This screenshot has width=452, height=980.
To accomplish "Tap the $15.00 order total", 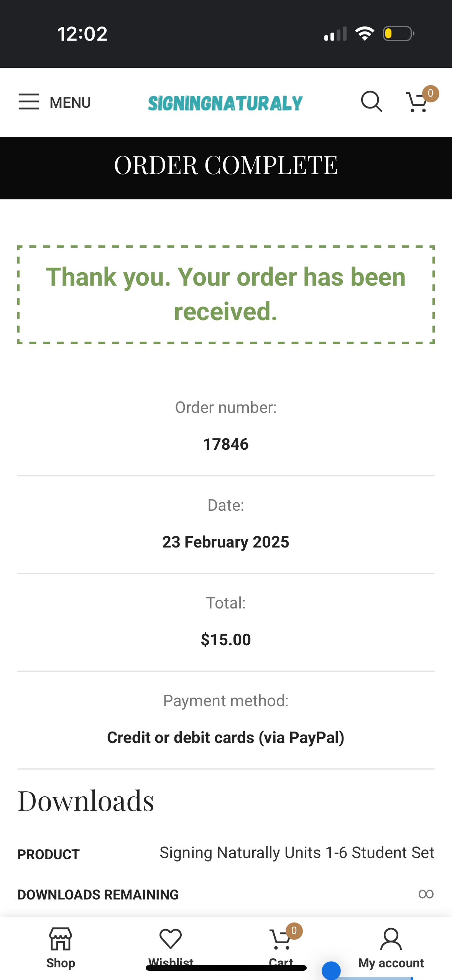I will pos(226,640).
